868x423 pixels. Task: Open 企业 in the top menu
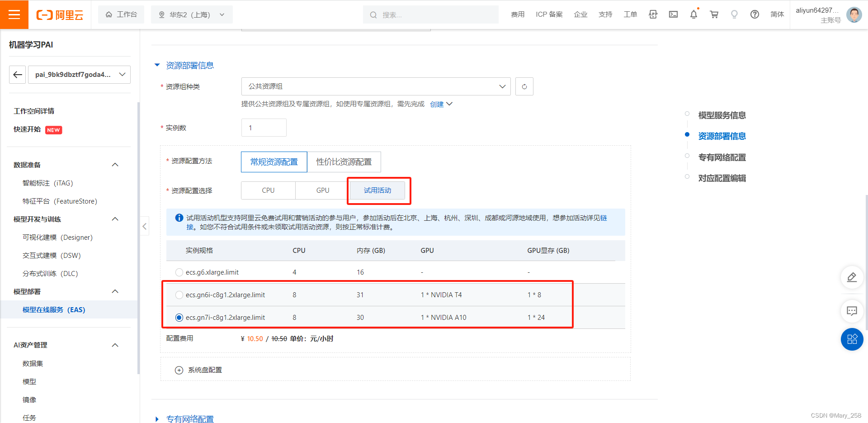(x=580, y=14)
